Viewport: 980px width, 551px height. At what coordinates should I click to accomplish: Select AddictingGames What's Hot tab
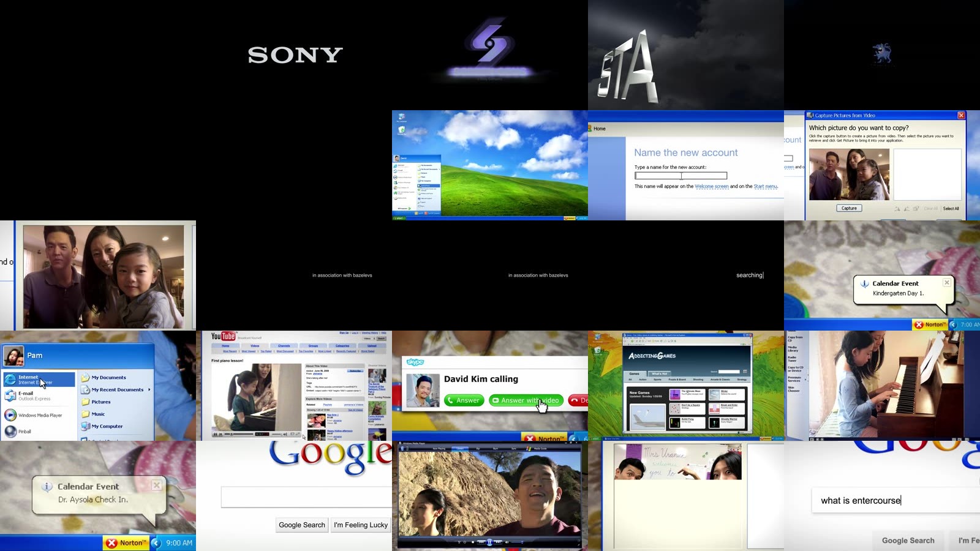[x=660, y=373]
